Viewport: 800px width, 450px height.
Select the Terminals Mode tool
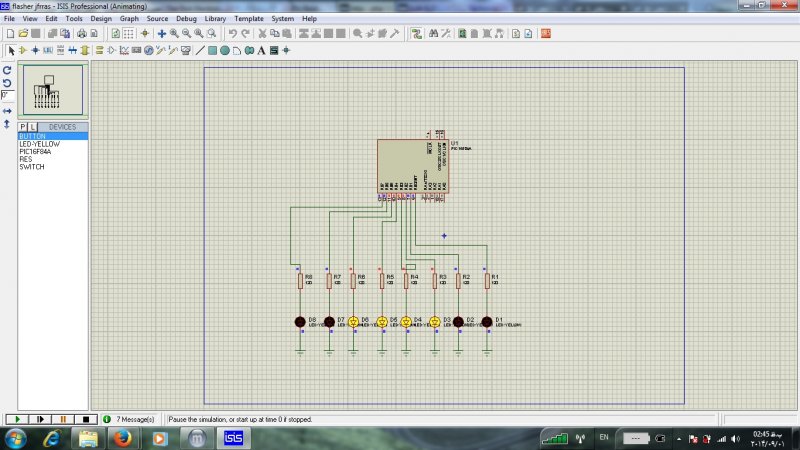point(99,51)
